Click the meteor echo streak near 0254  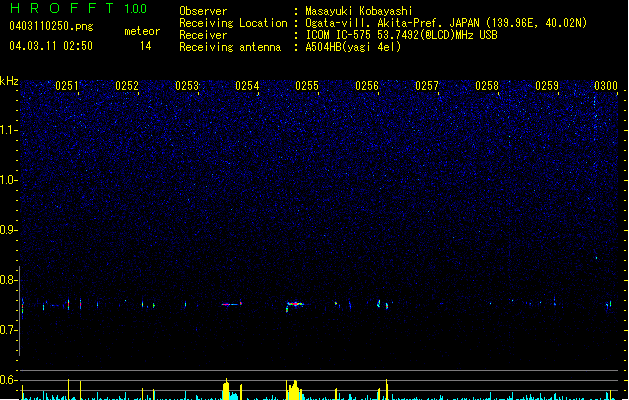point(232,304)
